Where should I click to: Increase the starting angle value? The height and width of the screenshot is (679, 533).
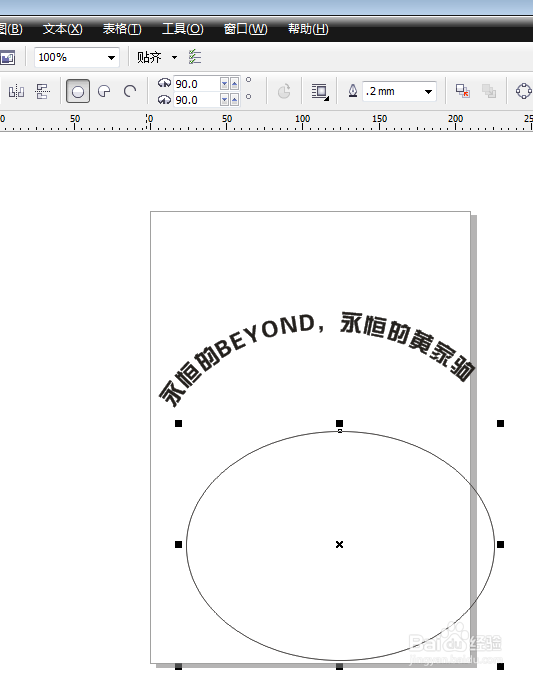pyautogui.click(x=234, y=84)
